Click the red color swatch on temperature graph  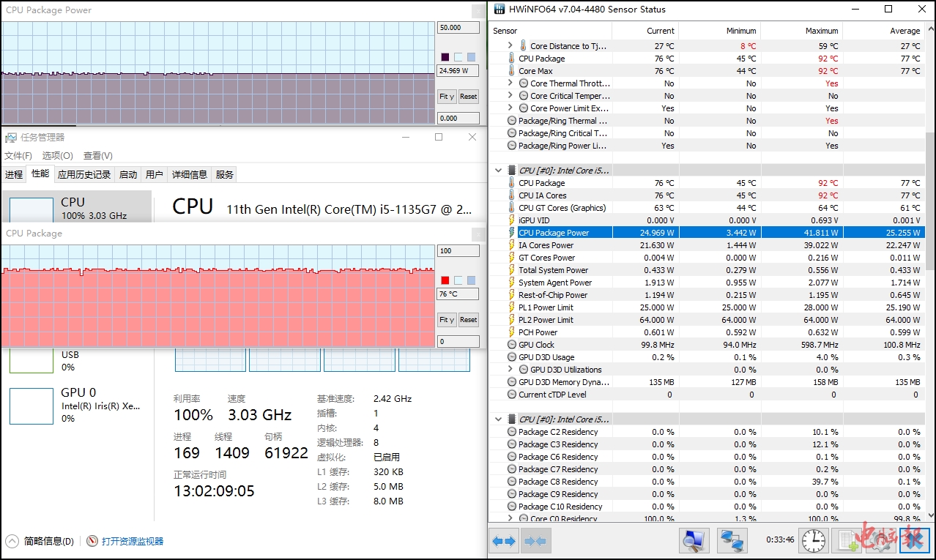point(445,280)
